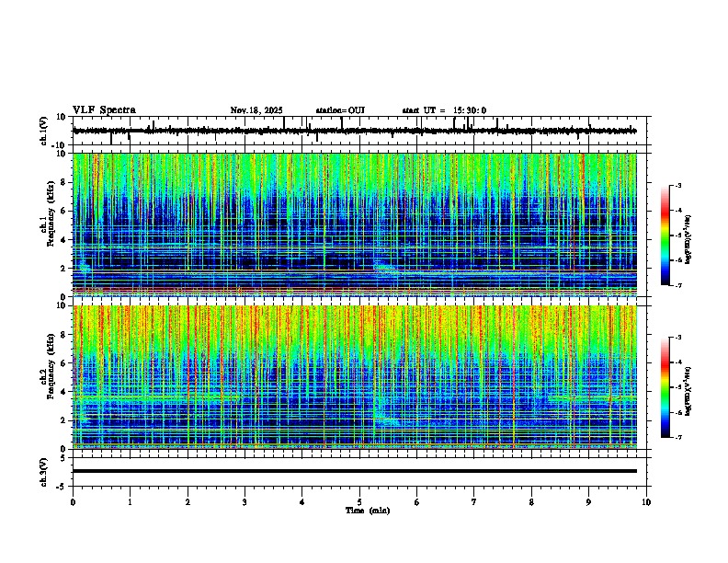
Task: Click the time axis tick label '2'
Action: 188,502
